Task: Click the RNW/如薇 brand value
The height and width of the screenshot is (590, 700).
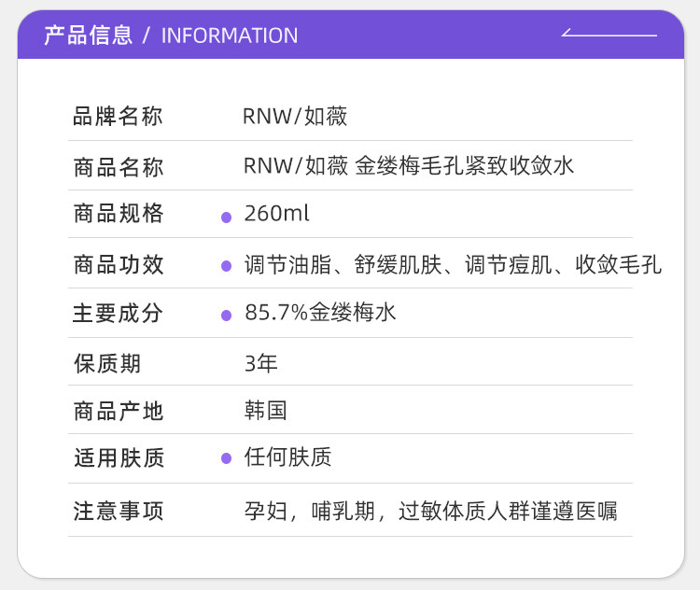Action: (x=295, y=117)
